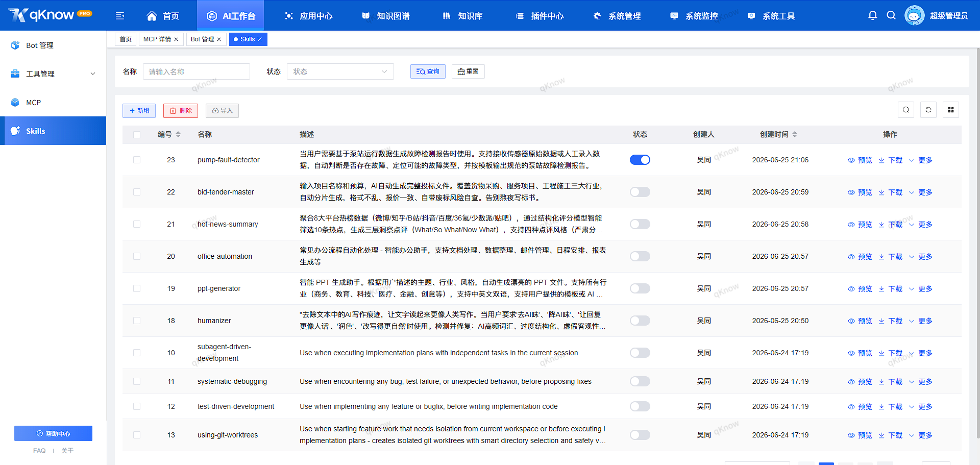The width and height of the screenshot is (980, 465).
Task: Close the Skills tab
Action: [x=260, y=39]
